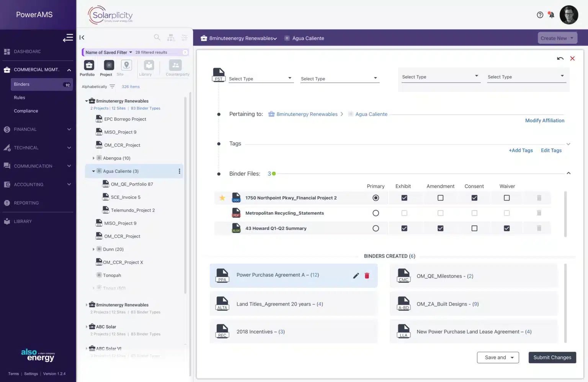
Task: Click the hierarchy view icon above the tree
Action: (x=171, y=37)
